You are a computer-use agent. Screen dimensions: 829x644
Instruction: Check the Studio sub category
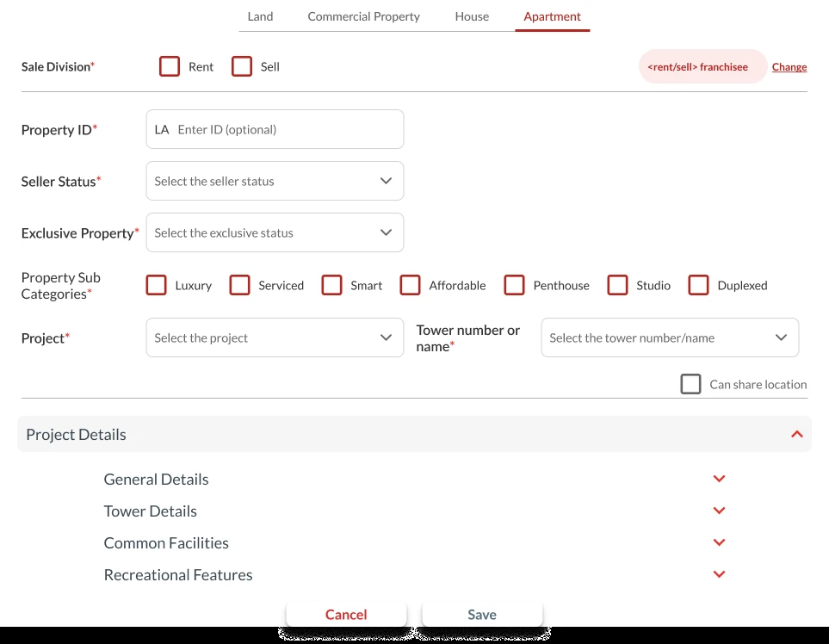pos(617,285)
